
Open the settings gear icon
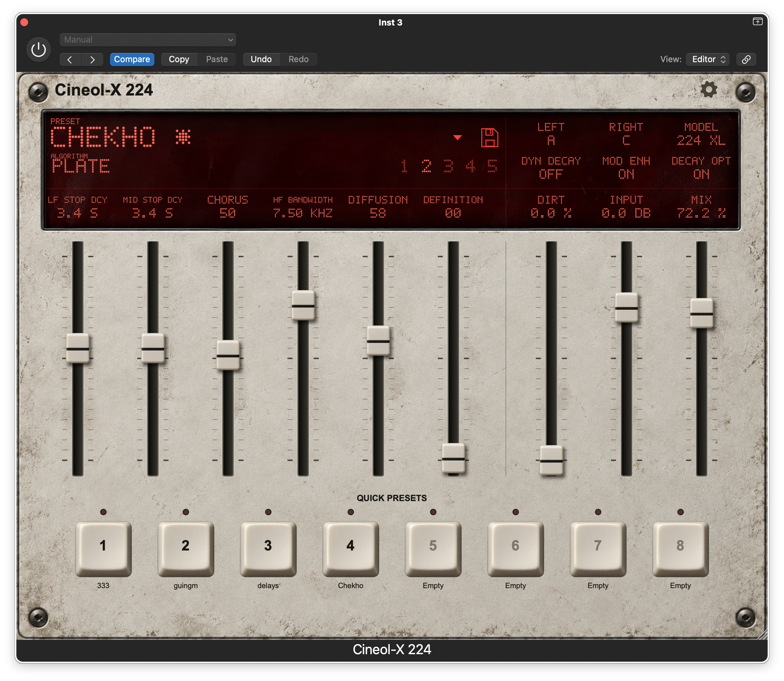point(708,90)
